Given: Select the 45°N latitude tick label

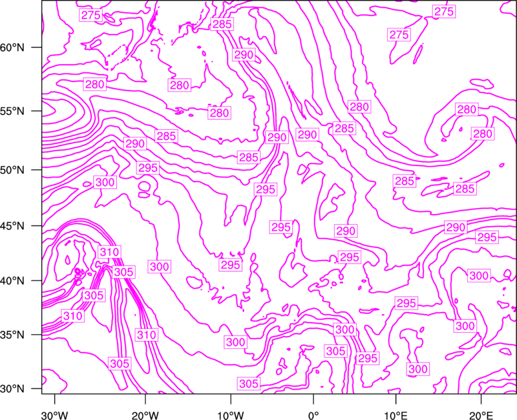Looking at the screenshot, I should pos(12,226).
